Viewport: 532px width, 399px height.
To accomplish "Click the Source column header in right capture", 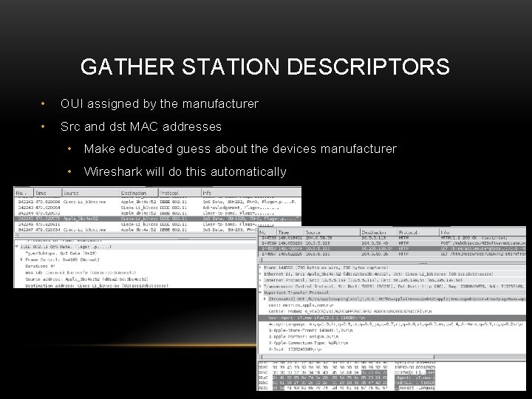I will 332,233.
